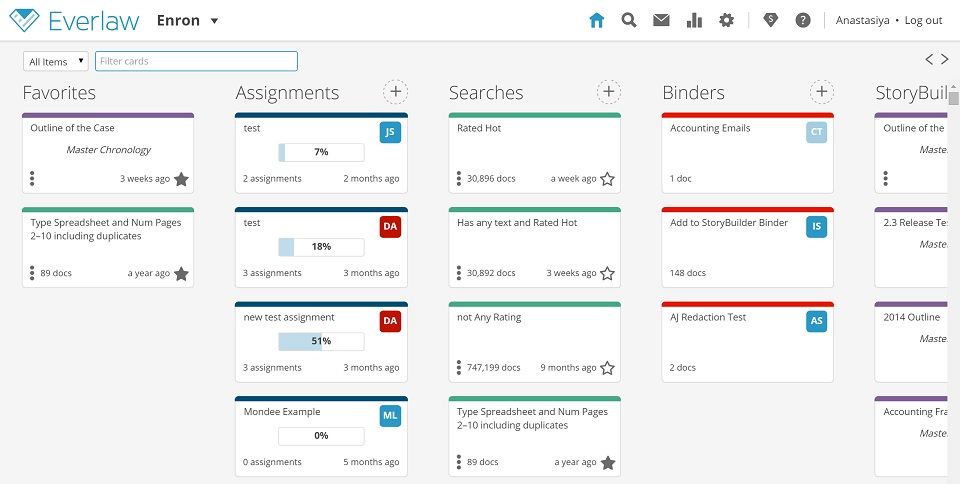Star the not Any Rating search
This screenshot has height=484, width=960.
click(607, 368)
